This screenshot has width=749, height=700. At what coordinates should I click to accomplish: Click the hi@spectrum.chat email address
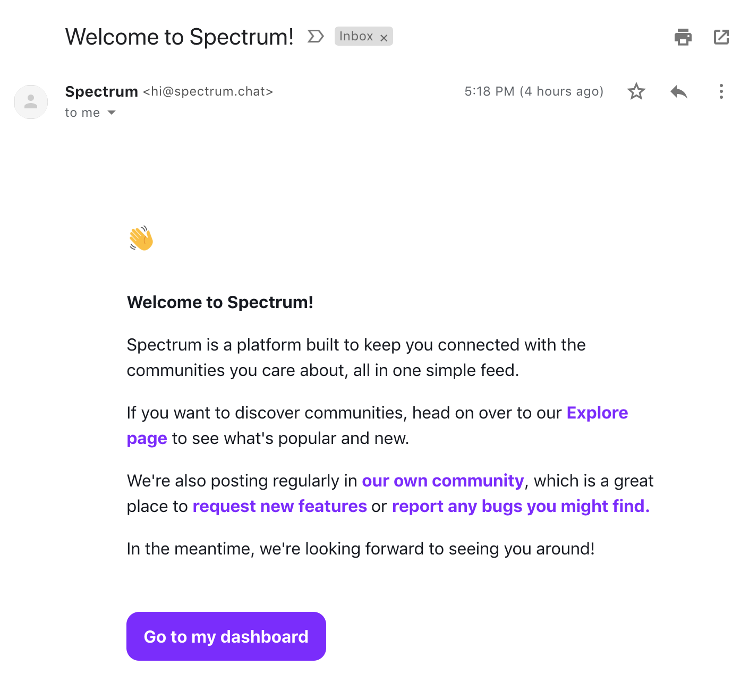(208, 91)
